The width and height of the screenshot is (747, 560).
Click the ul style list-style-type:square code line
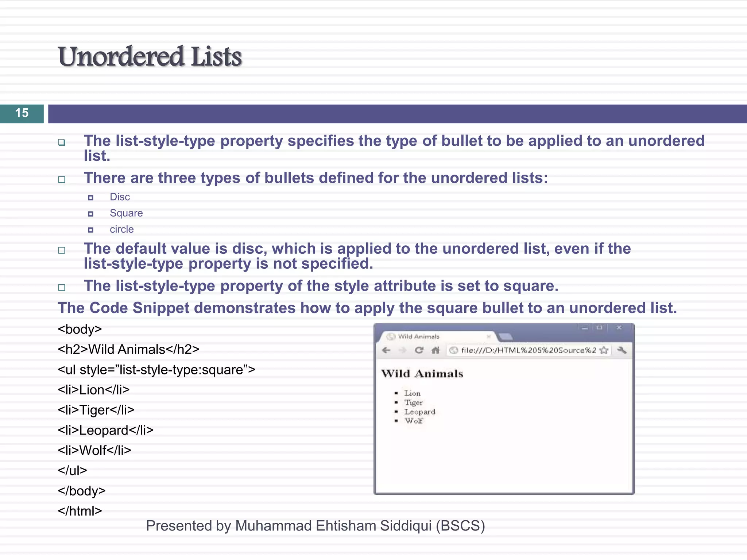pos(157,370)
